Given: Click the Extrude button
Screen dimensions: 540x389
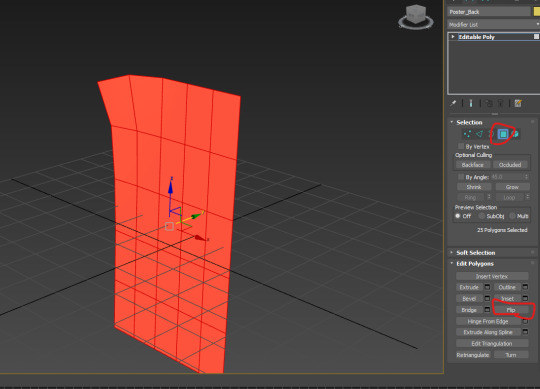Looking at the screenshot, I should [469, 287].
